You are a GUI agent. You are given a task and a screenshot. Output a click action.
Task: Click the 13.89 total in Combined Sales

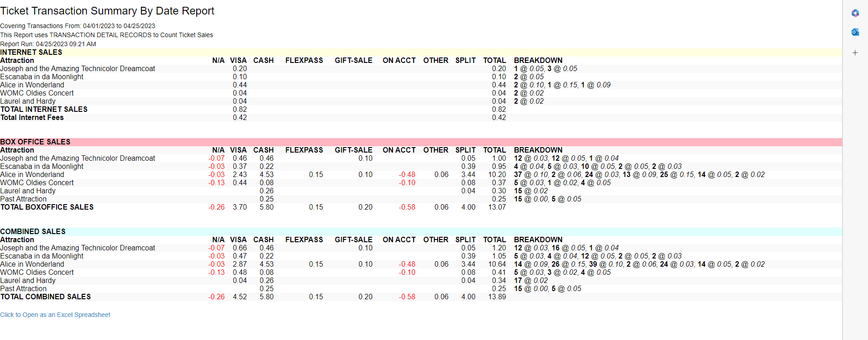point(497,297)
